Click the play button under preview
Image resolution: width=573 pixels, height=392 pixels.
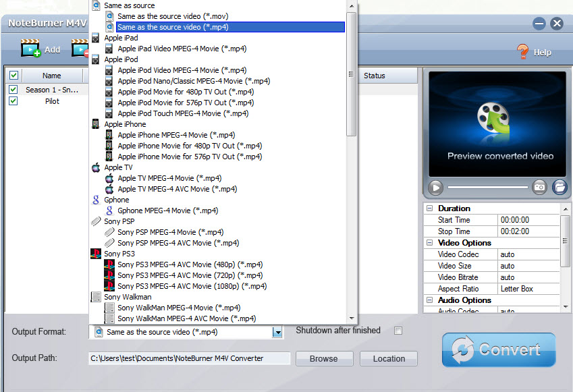coord(435,188)
